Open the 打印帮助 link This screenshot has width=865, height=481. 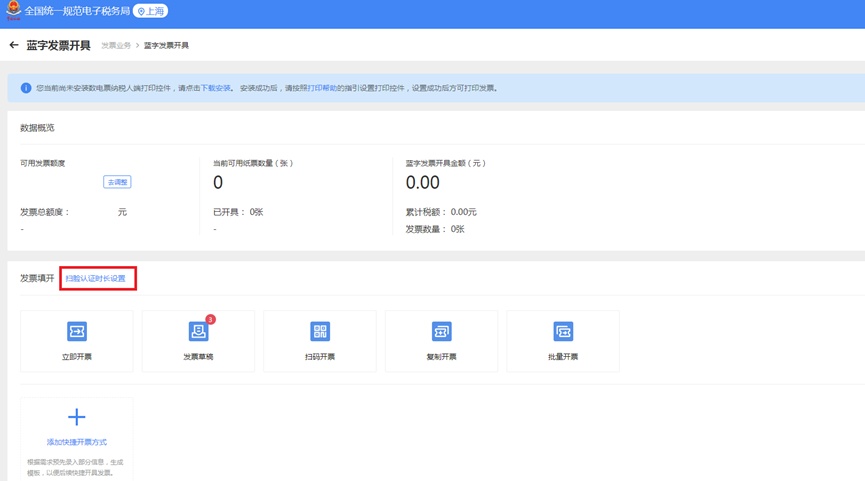coord(322,88)
